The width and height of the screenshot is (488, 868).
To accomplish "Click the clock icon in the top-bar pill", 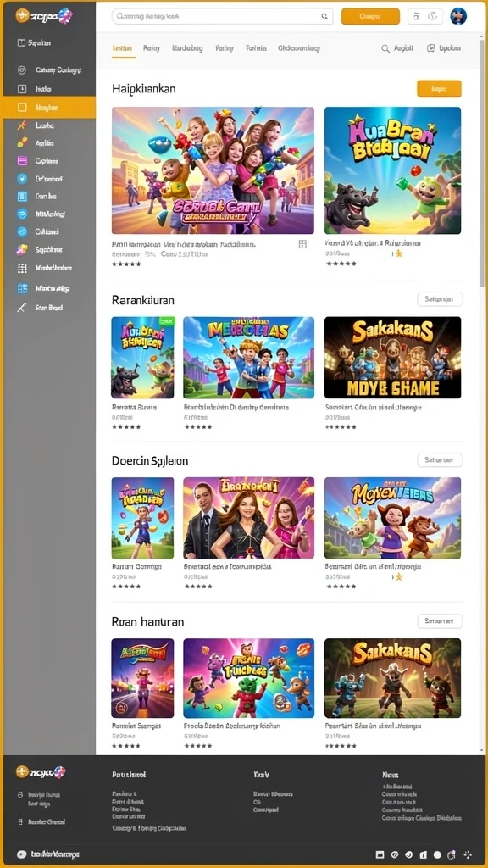I will click(x=434, y=17).
